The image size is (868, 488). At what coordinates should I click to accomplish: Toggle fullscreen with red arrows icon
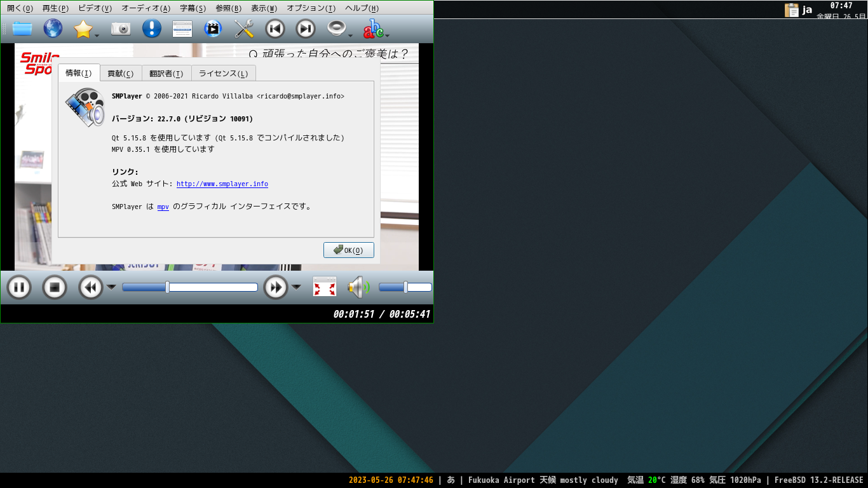[x=325, y=287]
